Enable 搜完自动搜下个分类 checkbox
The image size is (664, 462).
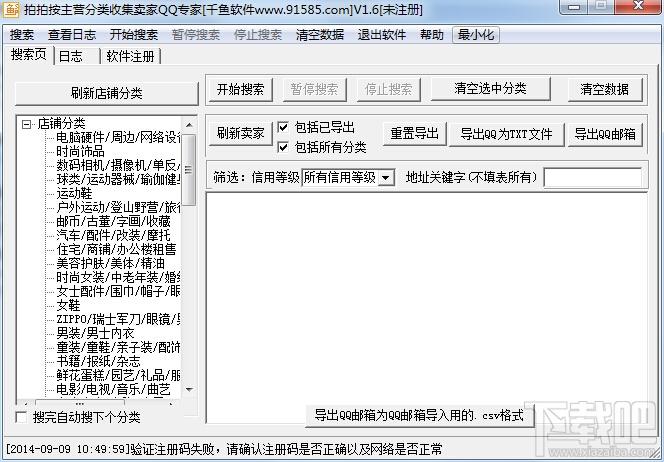pos(21,417)
